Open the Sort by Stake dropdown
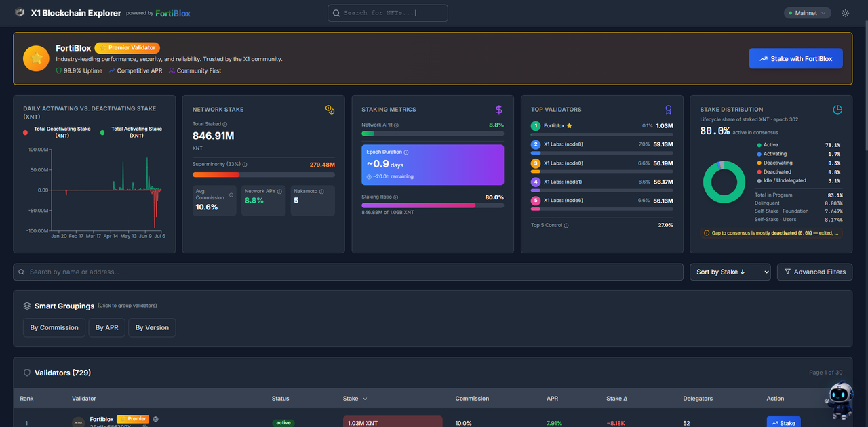The width and height of the screenshot is (868, 427). click(730, 272)
